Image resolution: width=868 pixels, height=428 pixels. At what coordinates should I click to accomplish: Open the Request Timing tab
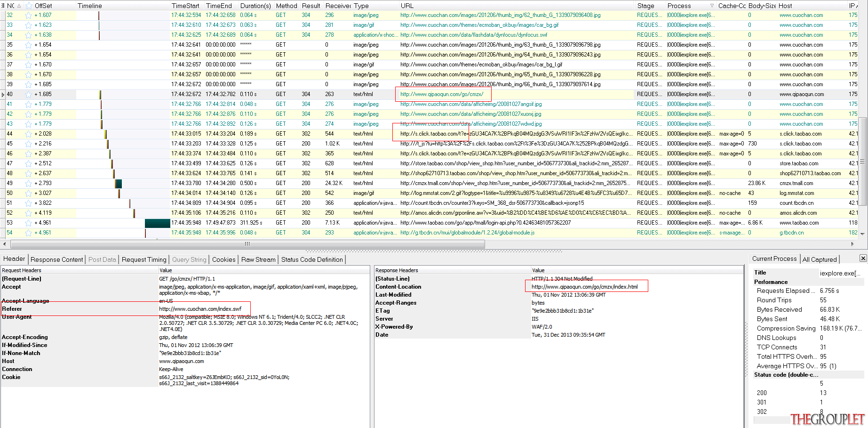coord(144,259)
